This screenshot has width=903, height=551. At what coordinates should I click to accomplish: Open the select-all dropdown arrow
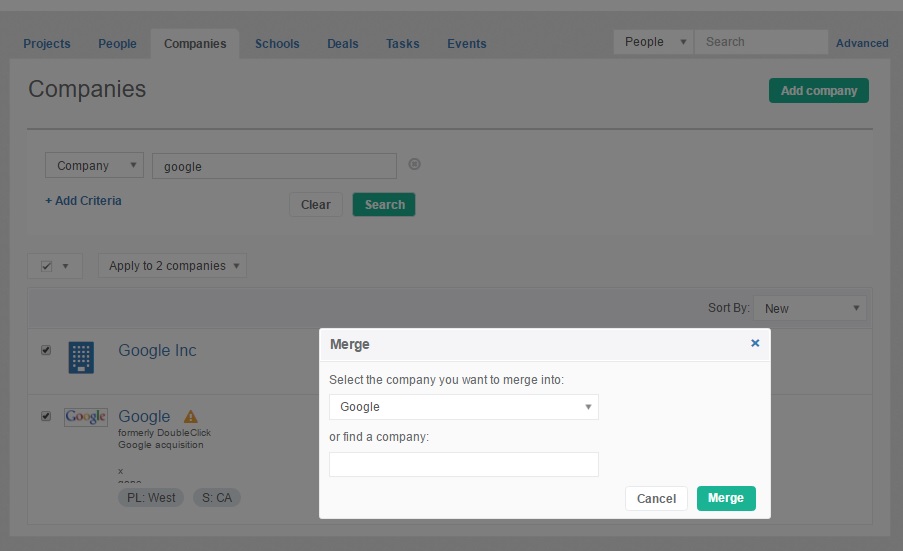(x=65, y=266)
